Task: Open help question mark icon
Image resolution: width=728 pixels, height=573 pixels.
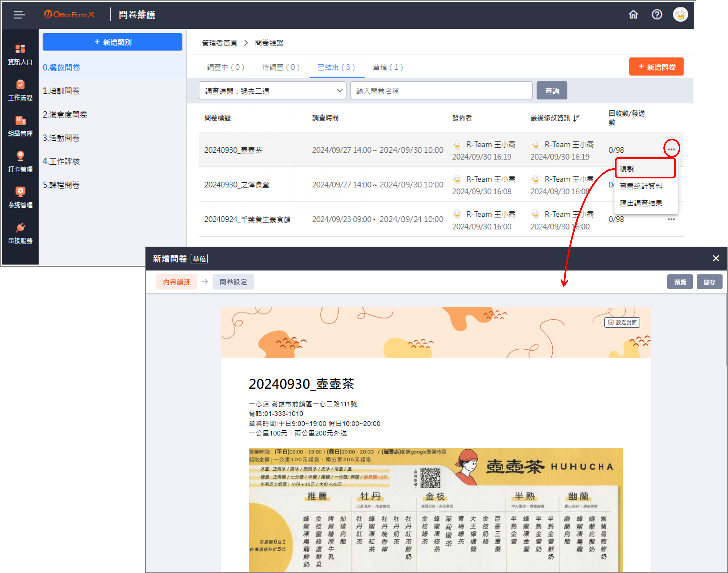Action: click(x=657, y=14)
